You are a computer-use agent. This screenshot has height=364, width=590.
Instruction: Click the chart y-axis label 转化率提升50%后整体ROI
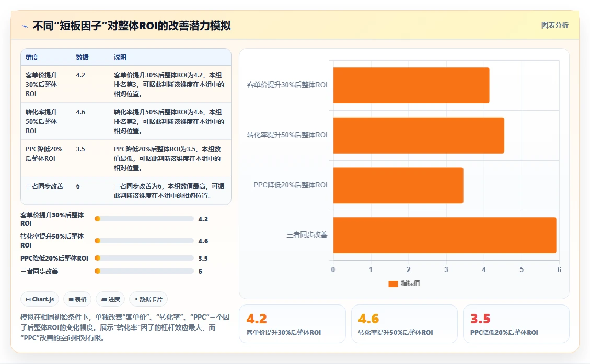tap(287, 135)
